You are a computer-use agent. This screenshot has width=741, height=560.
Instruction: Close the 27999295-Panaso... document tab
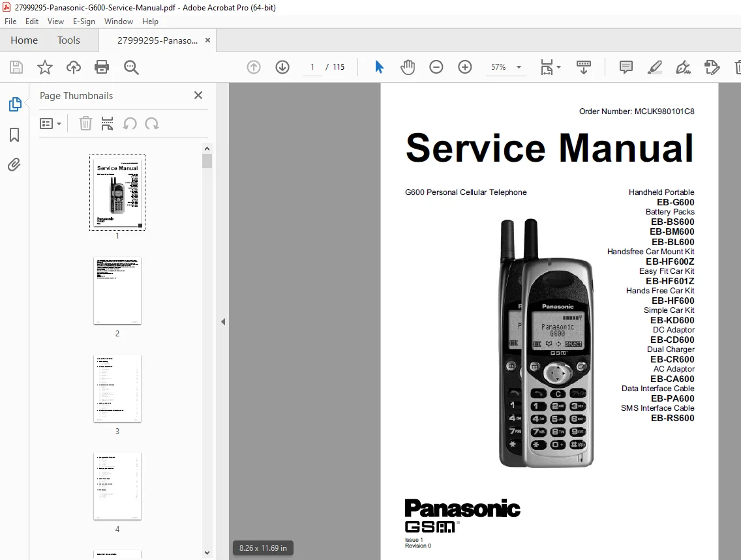click(207, 40)
